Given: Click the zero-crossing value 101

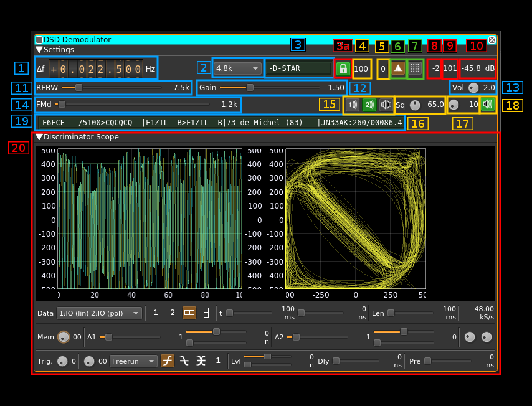Looking at the screenshot, I should coord(450,68).
